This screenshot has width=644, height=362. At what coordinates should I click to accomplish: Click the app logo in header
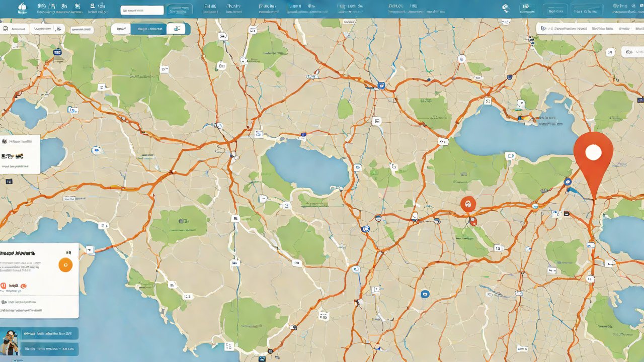(22, 8)
